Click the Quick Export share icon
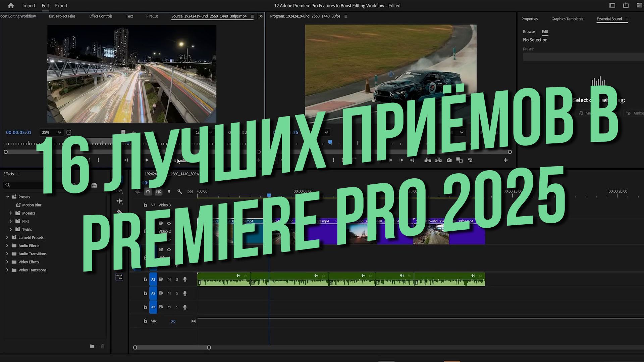This screenshot has height=362, width=644. pyautogui.click(x=626, y=5)
